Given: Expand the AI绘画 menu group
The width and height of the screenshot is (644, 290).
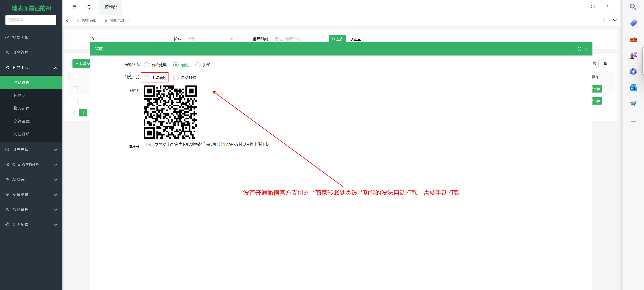Looking at the screenshot, I should pos(31,180).
